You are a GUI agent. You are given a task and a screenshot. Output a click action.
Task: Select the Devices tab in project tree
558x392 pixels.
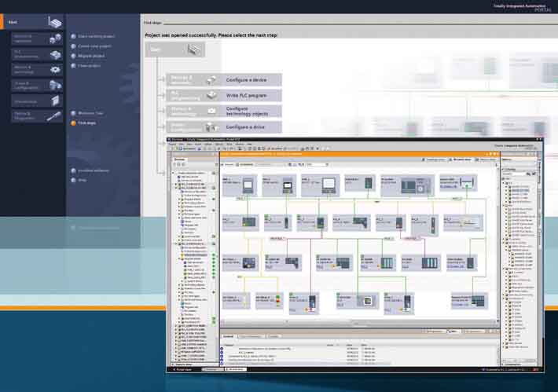(x=180, y=159)
